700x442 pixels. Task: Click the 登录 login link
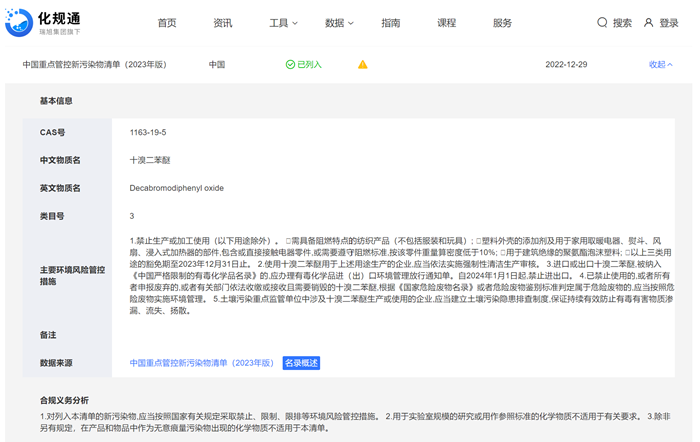coord(669,23)
